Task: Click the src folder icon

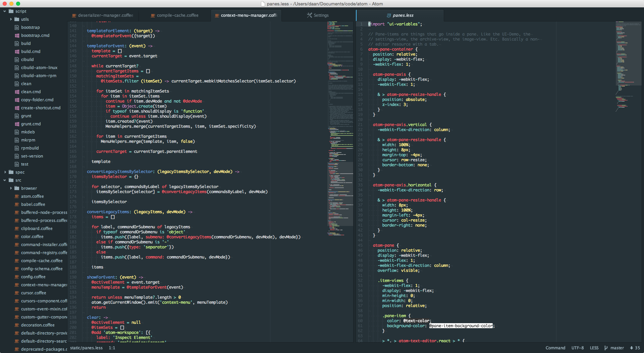Action: pyautogui.click(x=11, y=180)
